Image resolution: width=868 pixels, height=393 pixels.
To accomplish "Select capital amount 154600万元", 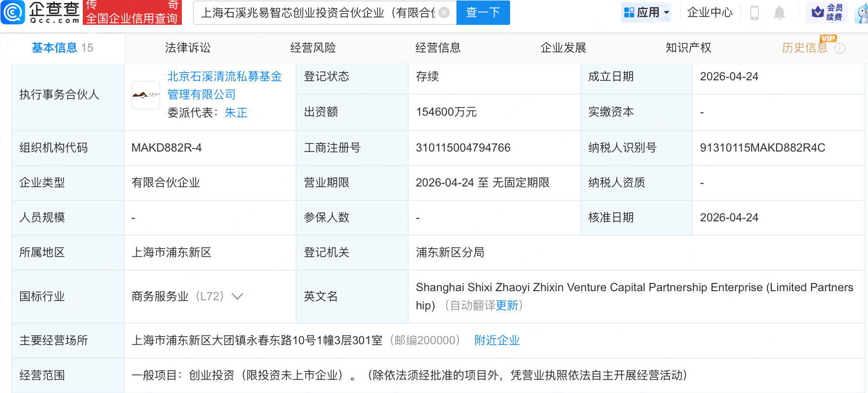I will point(446,112).
